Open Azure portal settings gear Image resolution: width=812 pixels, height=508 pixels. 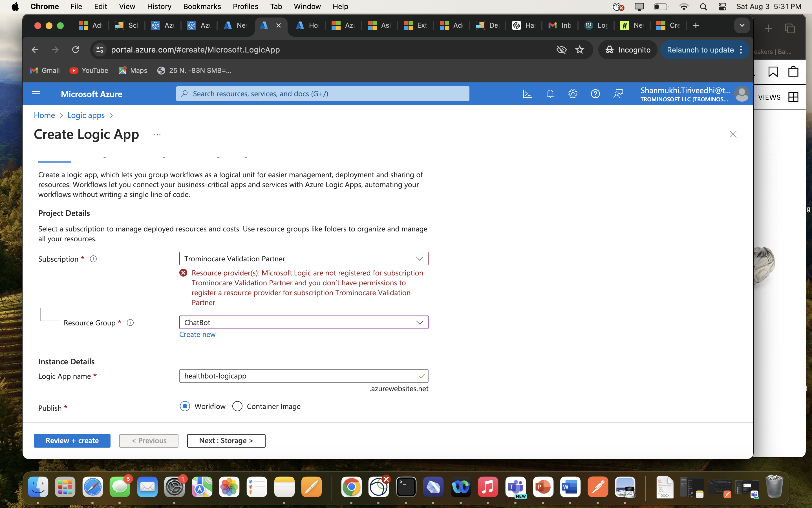pos(573,94)
